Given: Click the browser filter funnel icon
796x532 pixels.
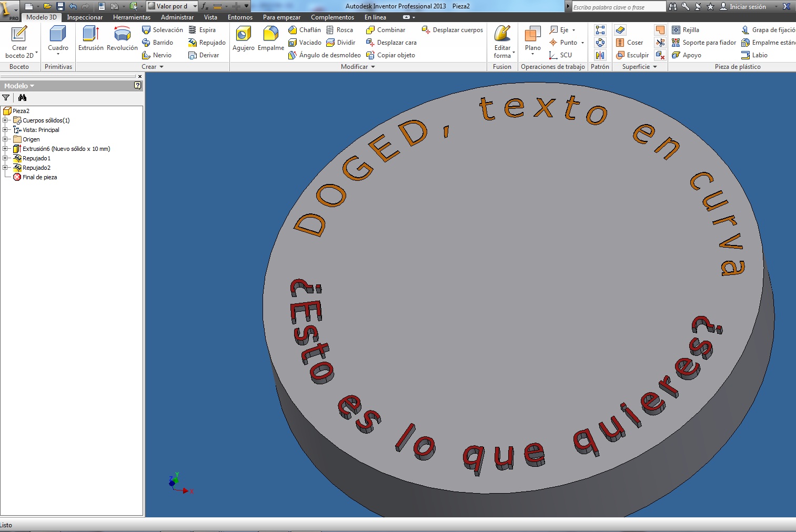Looking at the screenshot, I should [x=6, y=98].
